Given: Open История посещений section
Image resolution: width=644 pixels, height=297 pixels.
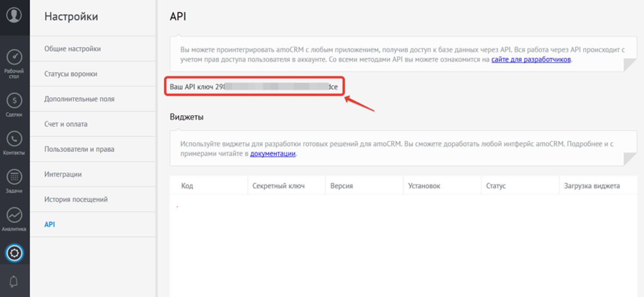Looking at the screenshot, I should (x=76, y=199).
